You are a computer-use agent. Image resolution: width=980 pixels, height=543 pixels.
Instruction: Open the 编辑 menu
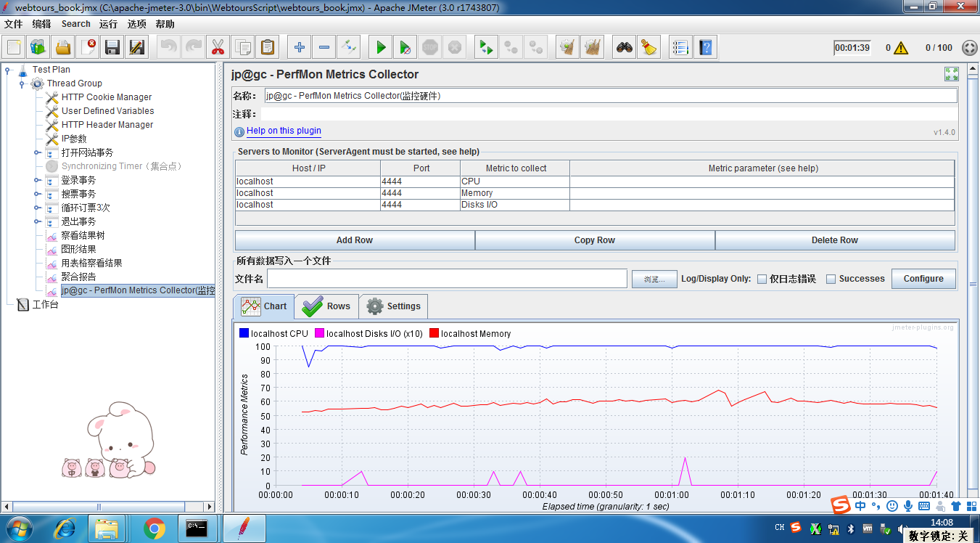(42, 24)
